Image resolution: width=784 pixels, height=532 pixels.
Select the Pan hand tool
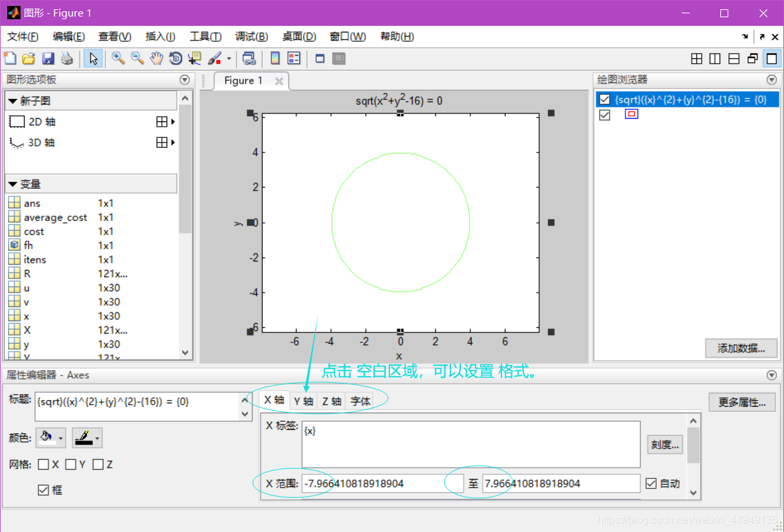tap(157, 59)
